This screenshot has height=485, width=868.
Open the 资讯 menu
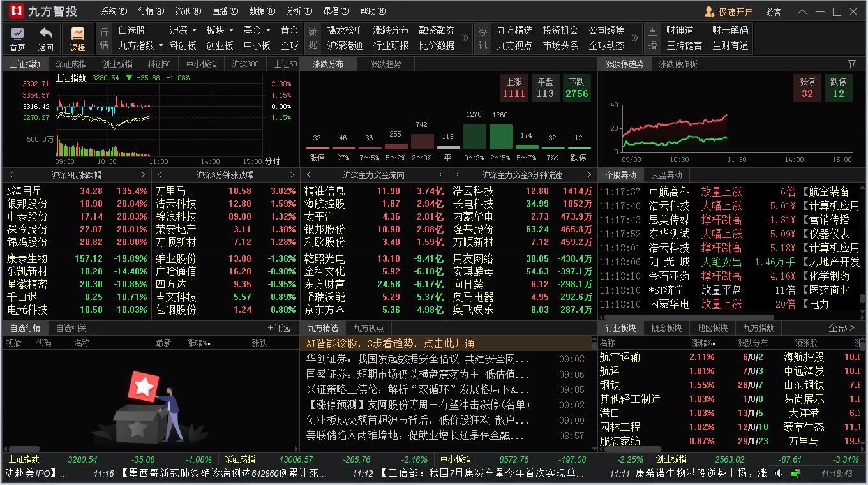coord(188,11)
